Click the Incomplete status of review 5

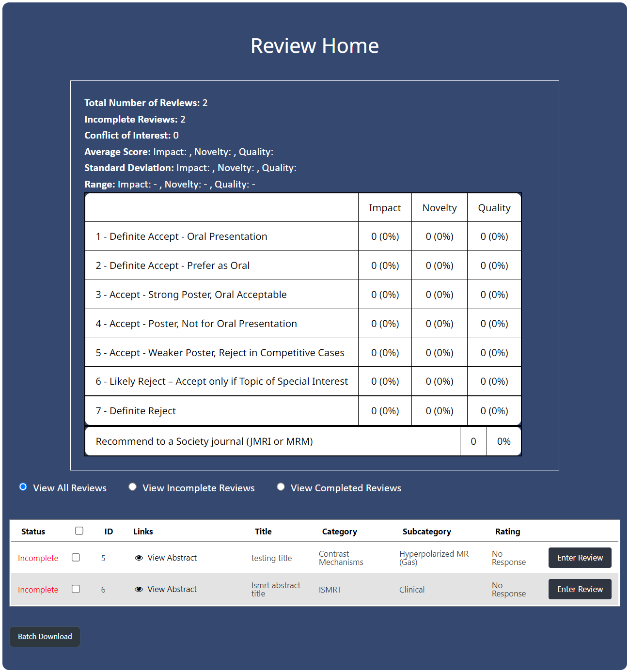[x=38, y=559]
